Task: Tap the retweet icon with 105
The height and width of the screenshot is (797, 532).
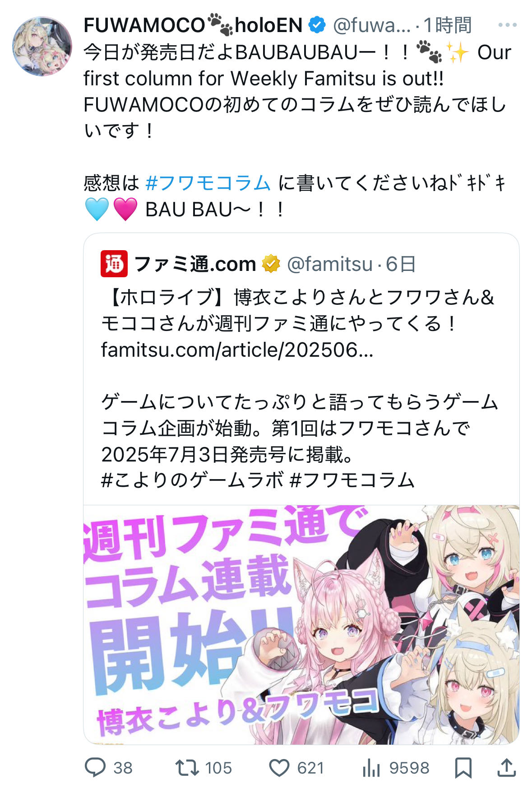Action: pyautogui.click(x=187, y=768)
